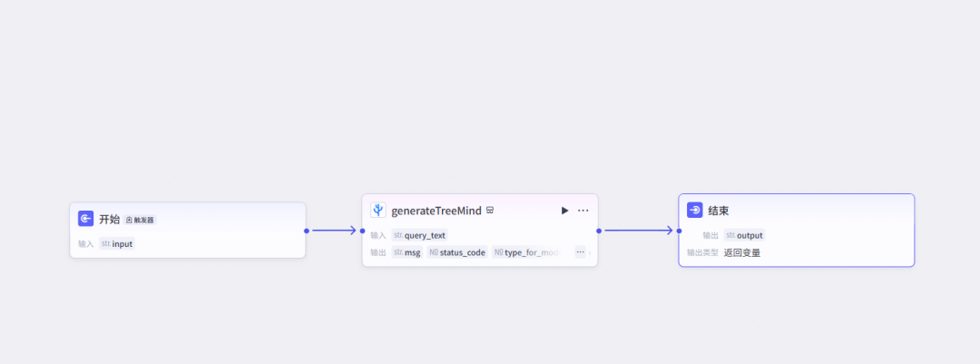Expand hidden outputs with the ellipsis chip
Viewport: 980px width, 364px height.
[x=580, y=252]
